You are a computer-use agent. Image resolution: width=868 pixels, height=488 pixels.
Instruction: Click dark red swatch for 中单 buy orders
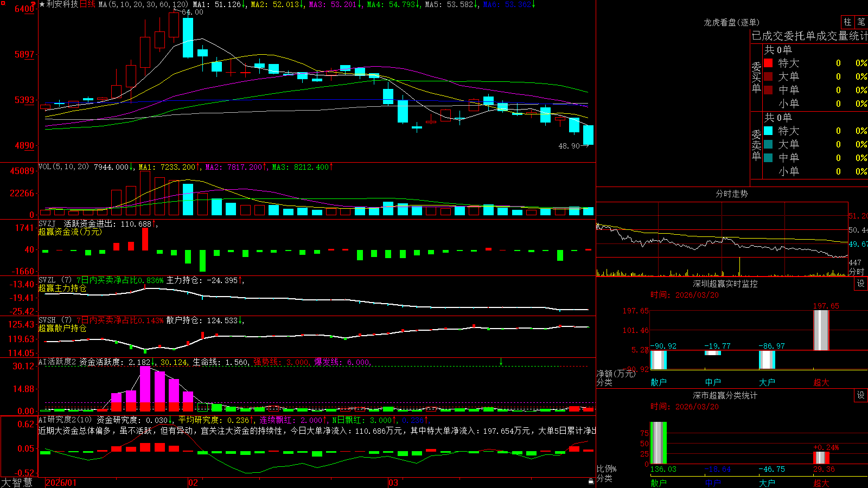pyautogui.click(x=768, y=90)
